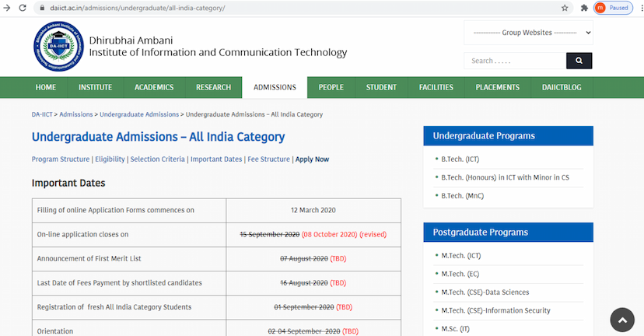Jump to Important Dates link
The image size is (644, 336).
(216, 159)
